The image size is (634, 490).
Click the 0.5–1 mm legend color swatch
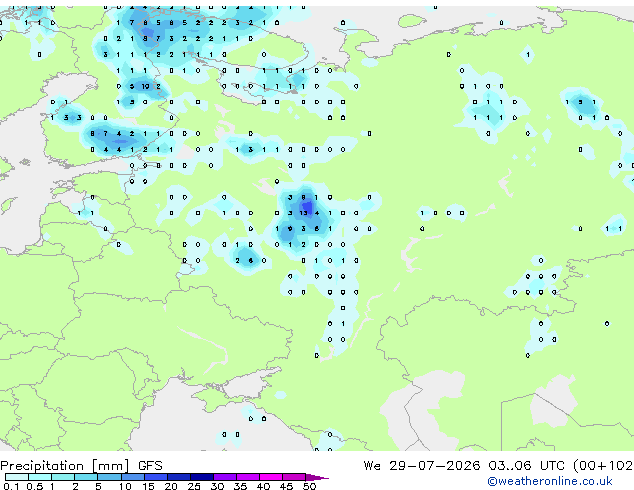40,477
